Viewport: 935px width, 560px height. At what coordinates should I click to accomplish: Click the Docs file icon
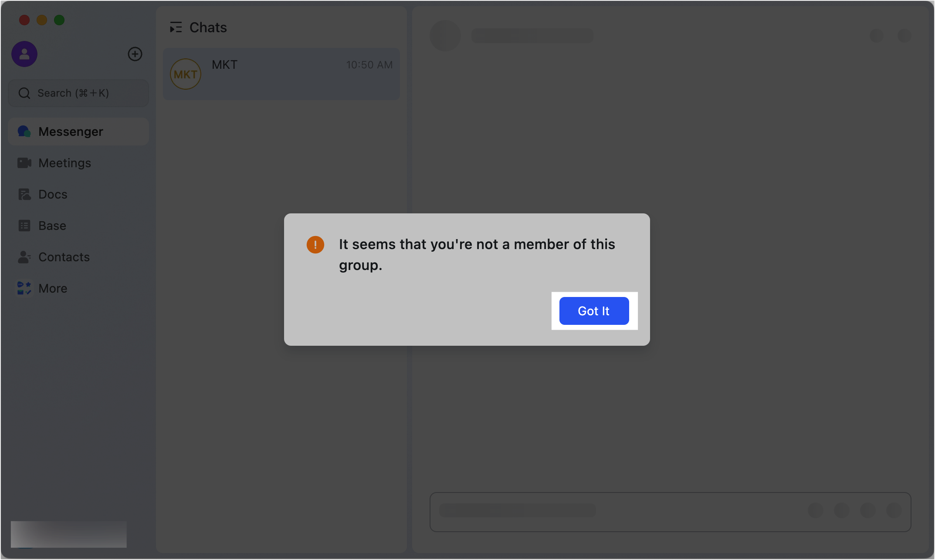[x=24, y=194]
